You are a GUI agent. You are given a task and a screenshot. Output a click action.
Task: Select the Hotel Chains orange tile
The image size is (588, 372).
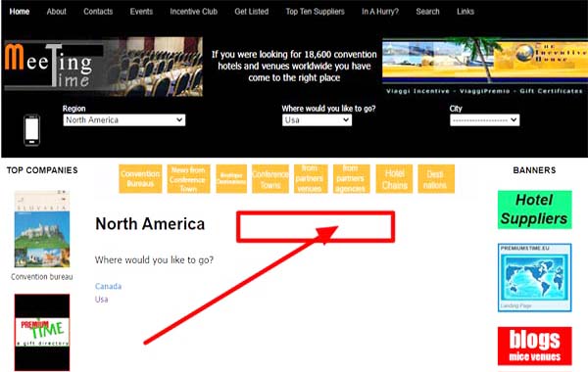(x=395, y=179)
